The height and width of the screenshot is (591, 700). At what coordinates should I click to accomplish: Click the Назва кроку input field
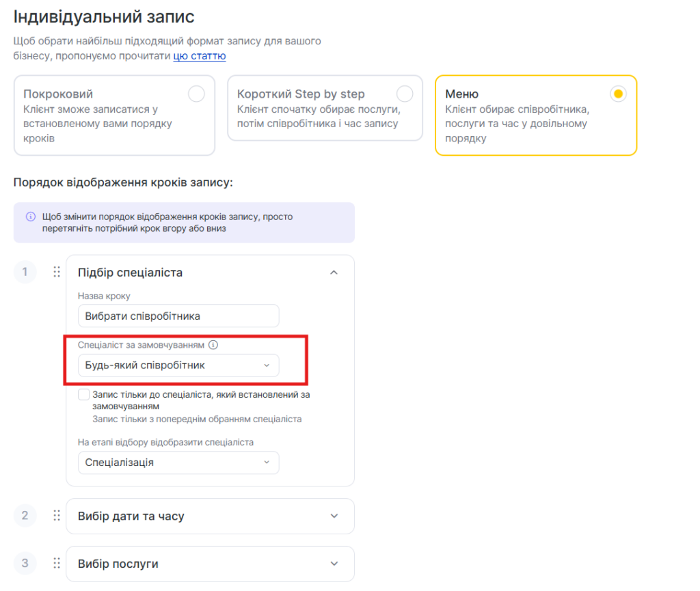pyautogui.click(x=178, y=316)
